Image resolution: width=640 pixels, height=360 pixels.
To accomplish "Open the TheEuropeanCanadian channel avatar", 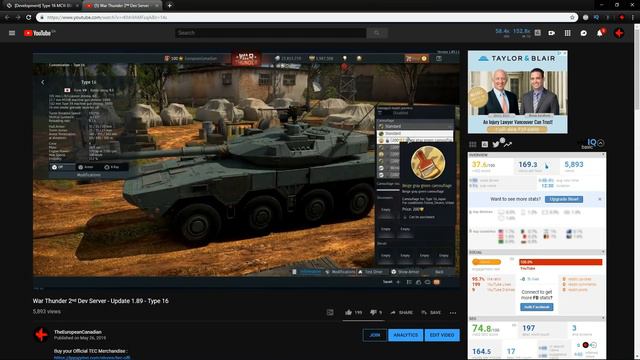I will pyautogui.click(x=41, y=335).
